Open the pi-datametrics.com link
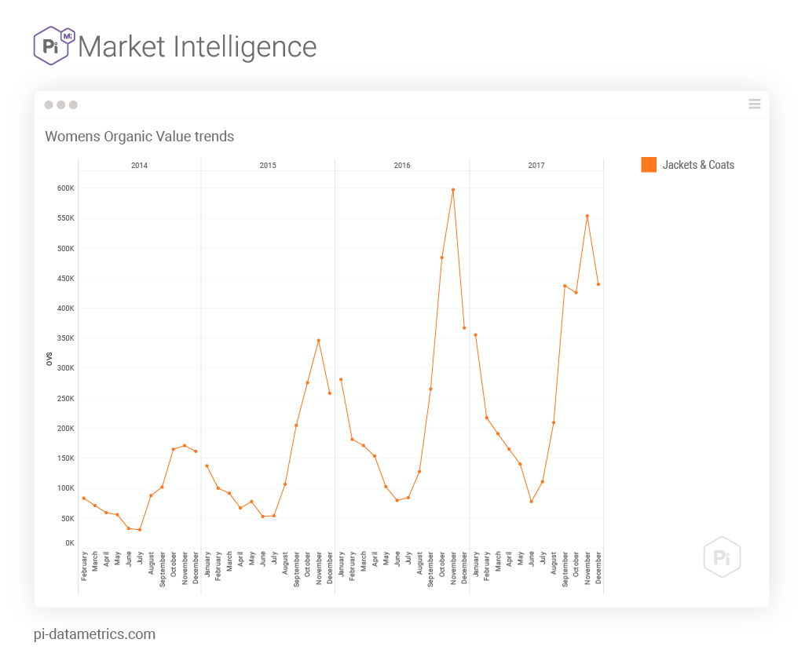Image resolution: width=805 pixels, height=672 pixels. [x=94, y=634]
